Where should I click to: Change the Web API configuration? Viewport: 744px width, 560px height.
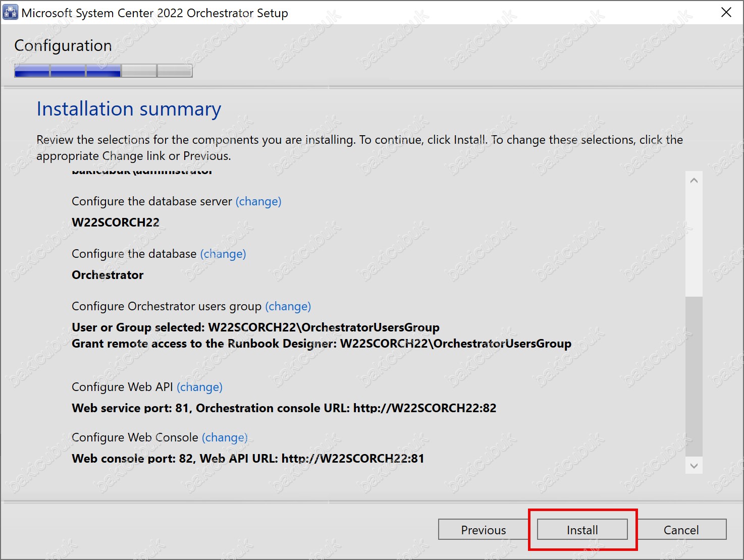coord(199,387)
